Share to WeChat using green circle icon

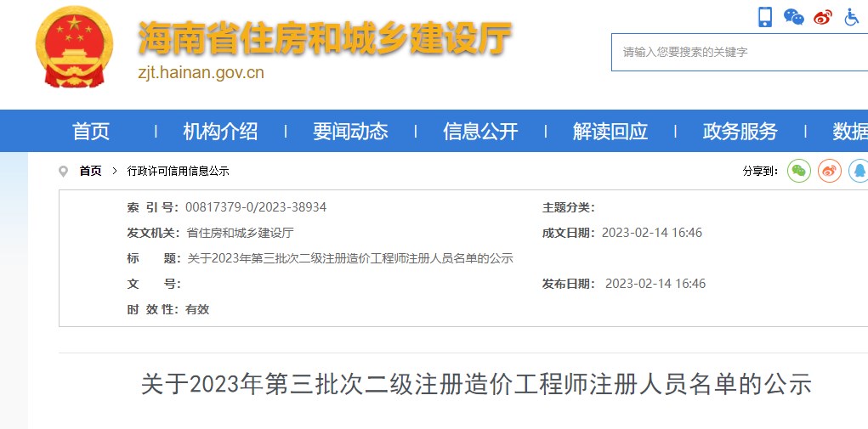tap(799, 171)
